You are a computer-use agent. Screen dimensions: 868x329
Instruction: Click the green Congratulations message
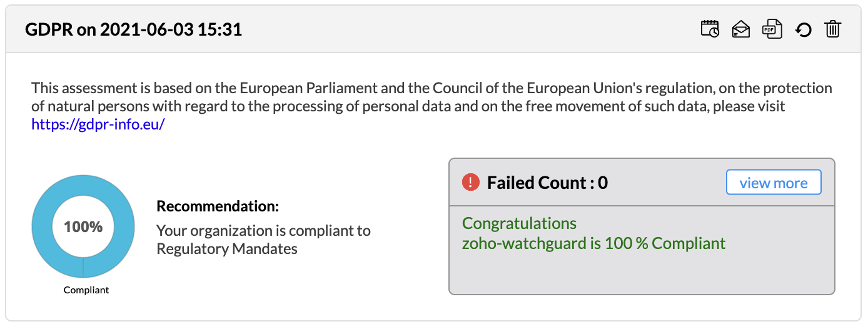coord(519,223)
